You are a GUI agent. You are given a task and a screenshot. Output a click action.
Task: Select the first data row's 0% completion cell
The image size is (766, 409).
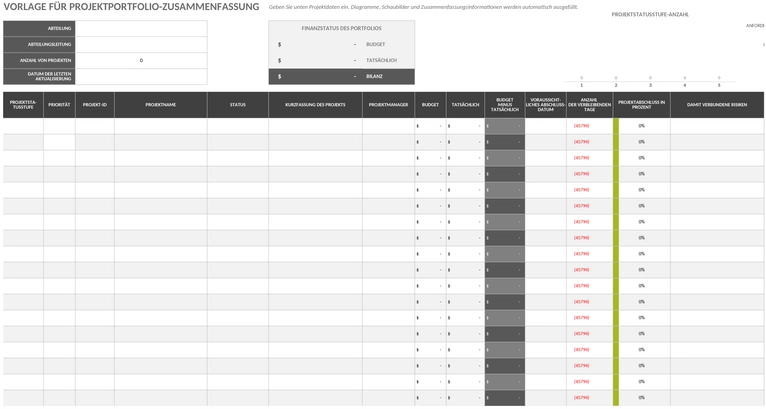[641, 126]
